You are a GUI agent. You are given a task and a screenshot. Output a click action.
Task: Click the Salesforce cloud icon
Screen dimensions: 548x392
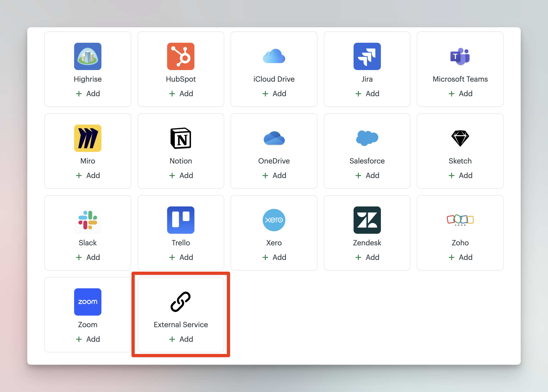tap(367, 138)
